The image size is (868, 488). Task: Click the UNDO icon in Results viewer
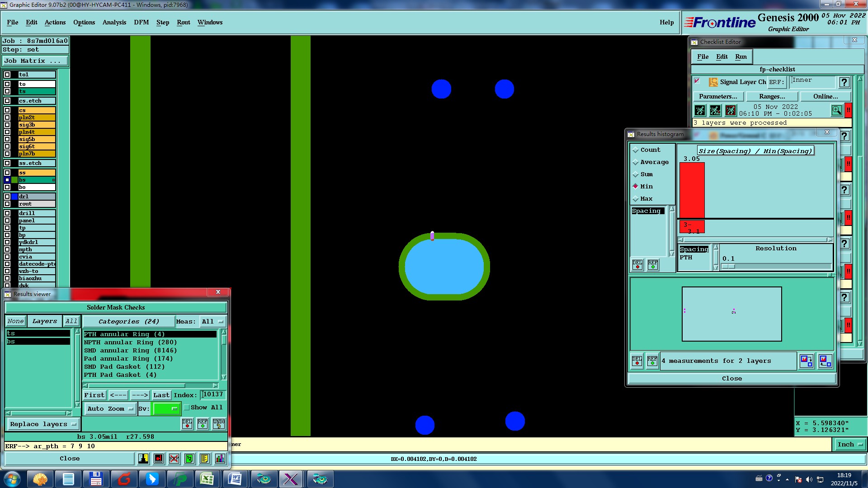click(x=219, y=424)
